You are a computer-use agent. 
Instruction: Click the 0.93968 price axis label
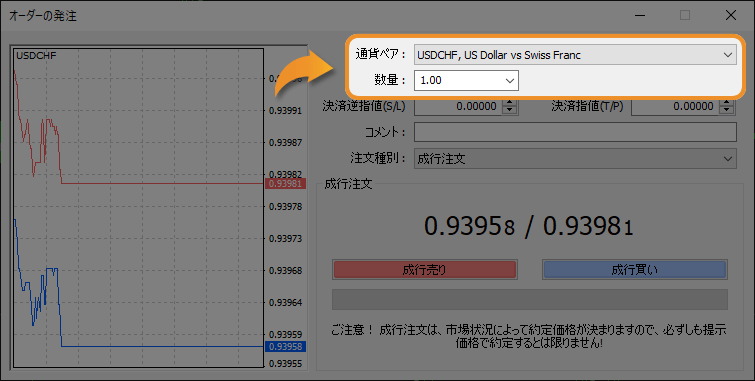(x=286, y=271)
